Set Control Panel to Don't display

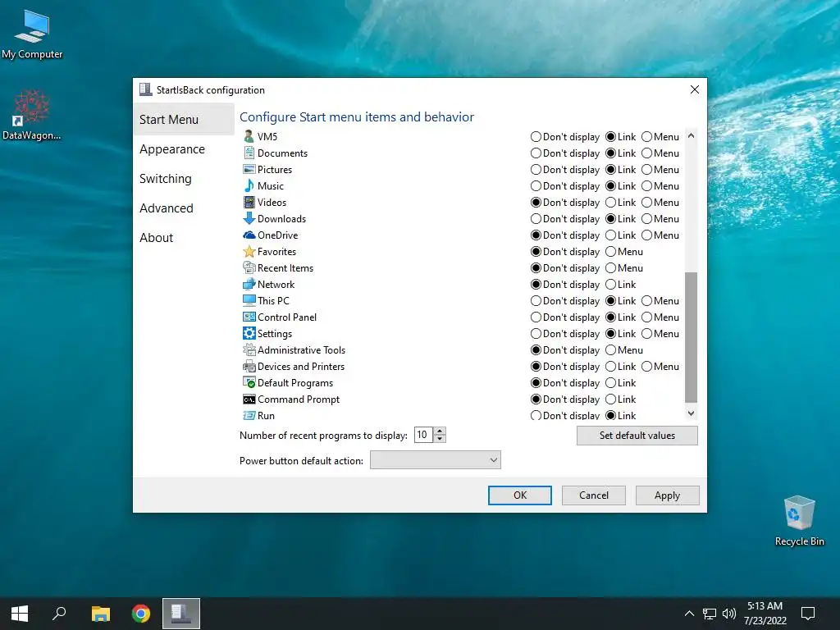(x=536, y=317)
